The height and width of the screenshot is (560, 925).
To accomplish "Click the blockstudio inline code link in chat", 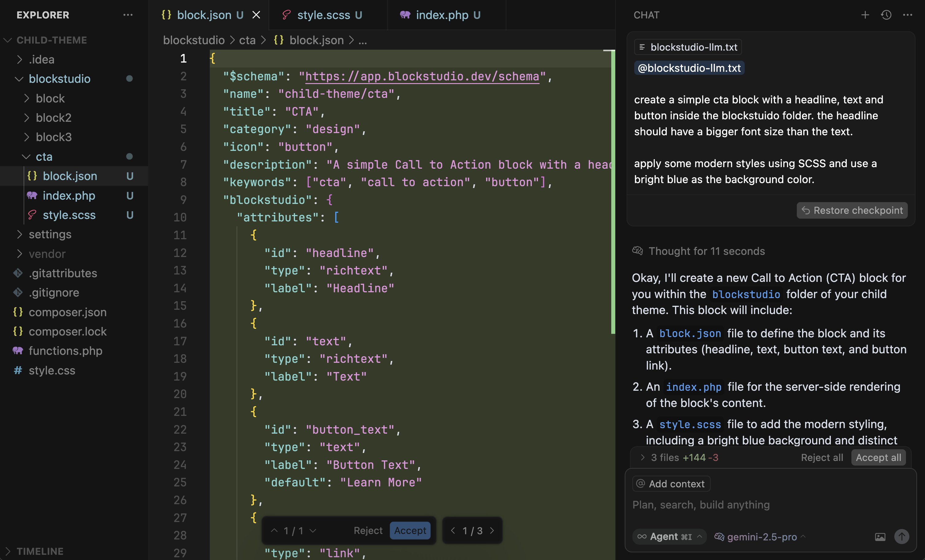I will pyautogui.click(x=746, y=294).
